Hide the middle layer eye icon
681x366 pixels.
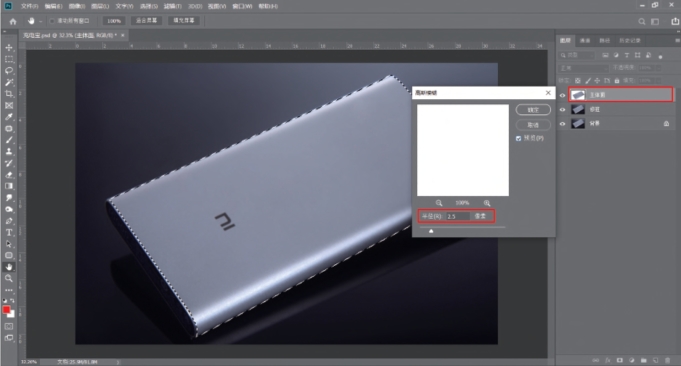pos(562,109)
